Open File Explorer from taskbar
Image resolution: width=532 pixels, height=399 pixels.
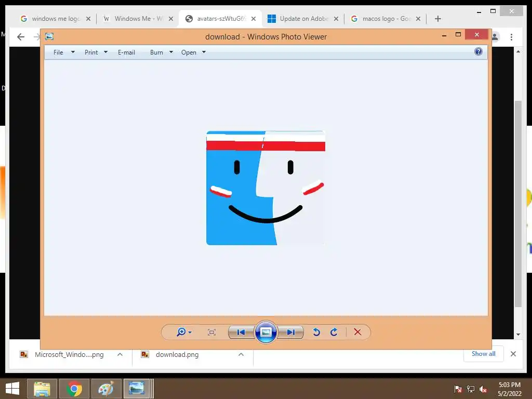point(42,389)
